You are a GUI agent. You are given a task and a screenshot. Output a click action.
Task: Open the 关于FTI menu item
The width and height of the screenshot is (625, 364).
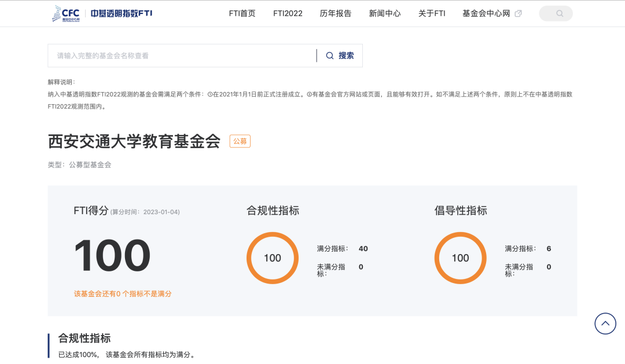click(x=432, y=13)
